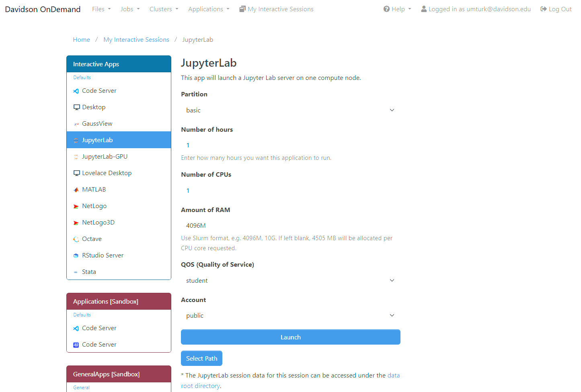Click the GaussView app icon

[x=76, y=124]
